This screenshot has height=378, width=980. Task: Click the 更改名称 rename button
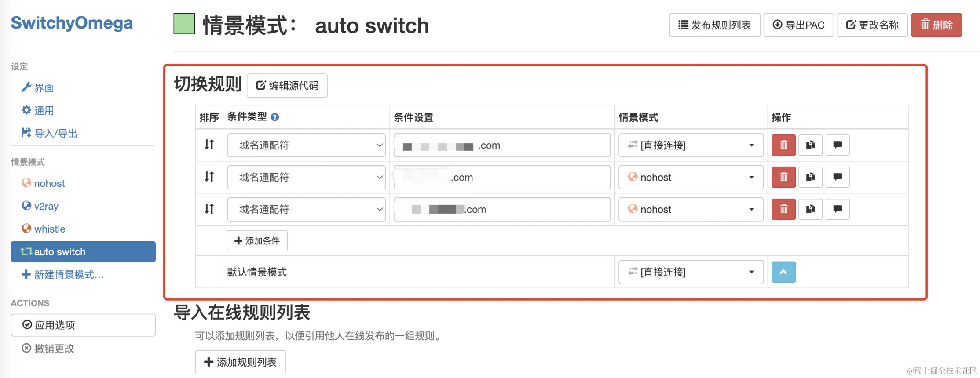pos(872,25)
